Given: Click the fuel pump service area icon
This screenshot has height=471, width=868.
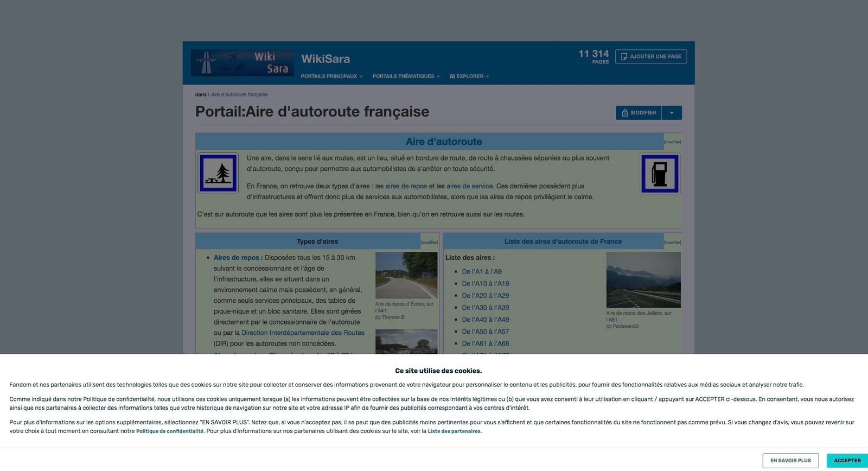Looking at the screenshot, I should (x=660, y=174).
